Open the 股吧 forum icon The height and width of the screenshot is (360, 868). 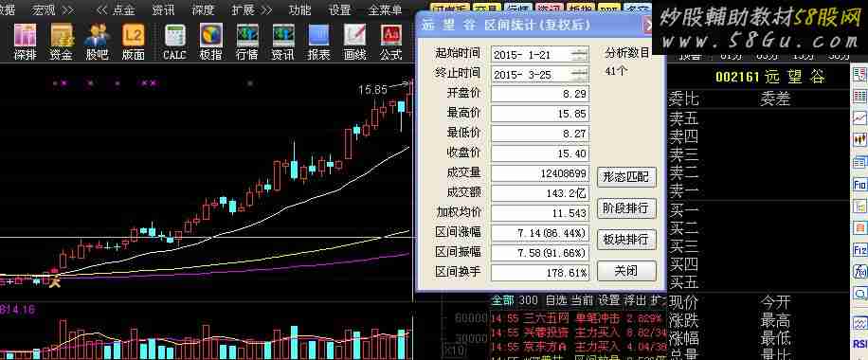[x=97, y=42]
